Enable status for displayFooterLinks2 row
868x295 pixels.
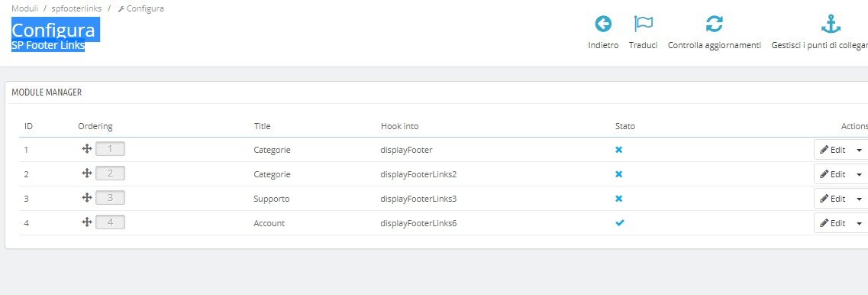coord(619,174)
